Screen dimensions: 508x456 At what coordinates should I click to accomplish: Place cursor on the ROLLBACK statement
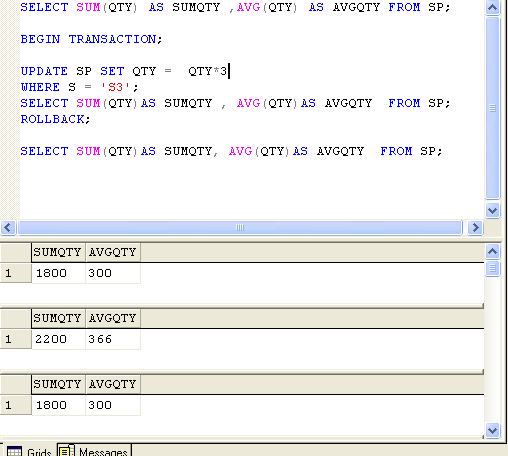(55, 119)
